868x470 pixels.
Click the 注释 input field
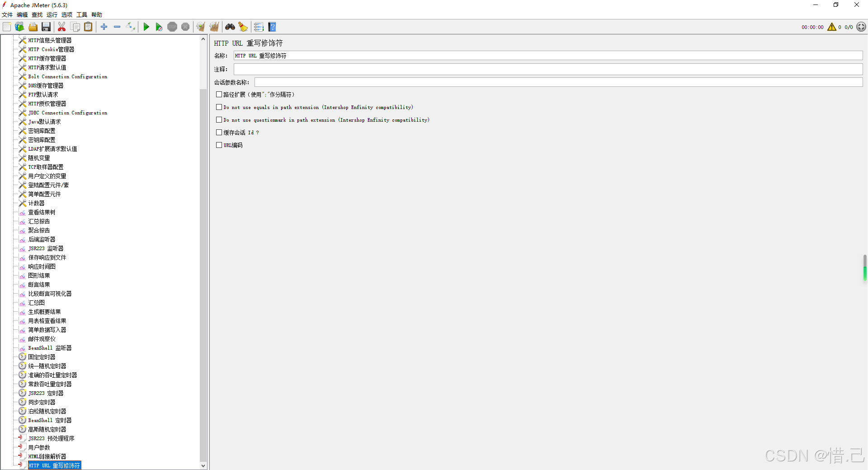[x=548, y=69]
